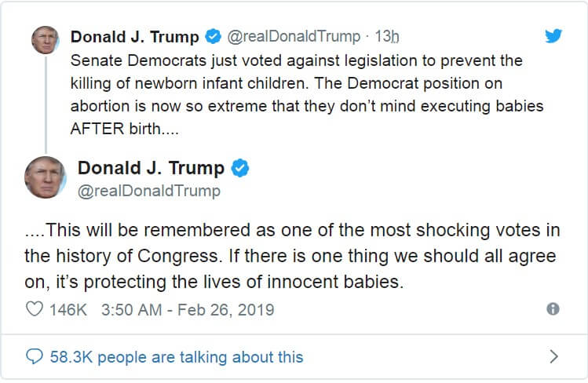Screen dimensions: 588x383
Task: Expand the conversation with the right chevron
Action: (x=553, y=356)
